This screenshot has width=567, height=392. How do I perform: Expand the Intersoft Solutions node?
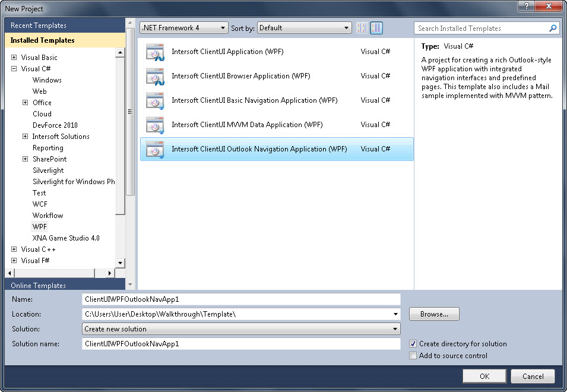pyautogui.click(x=26, y=137)
